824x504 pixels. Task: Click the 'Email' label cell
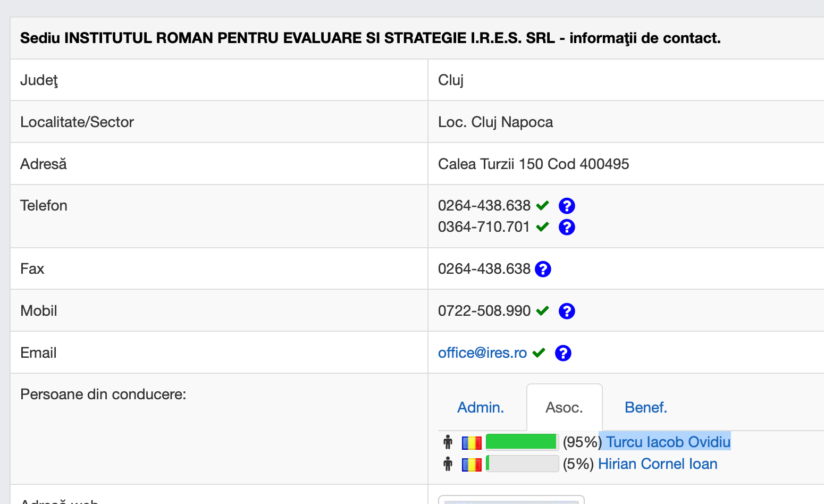coord(219,353)
